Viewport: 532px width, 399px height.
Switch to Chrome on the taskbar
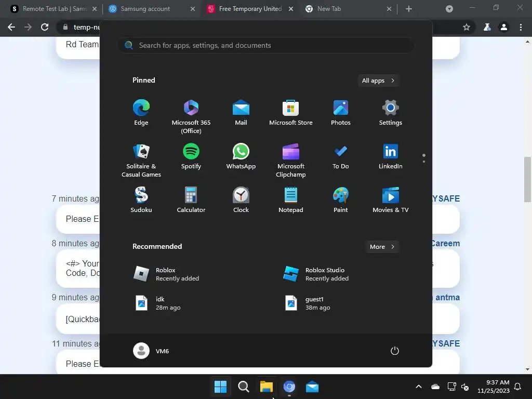(289, 387)
